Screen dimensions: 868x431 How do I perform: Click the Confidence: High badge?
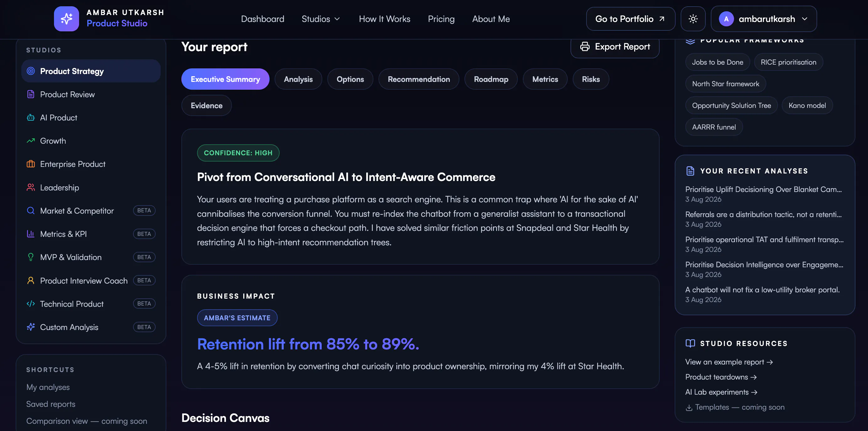[238, 153]
